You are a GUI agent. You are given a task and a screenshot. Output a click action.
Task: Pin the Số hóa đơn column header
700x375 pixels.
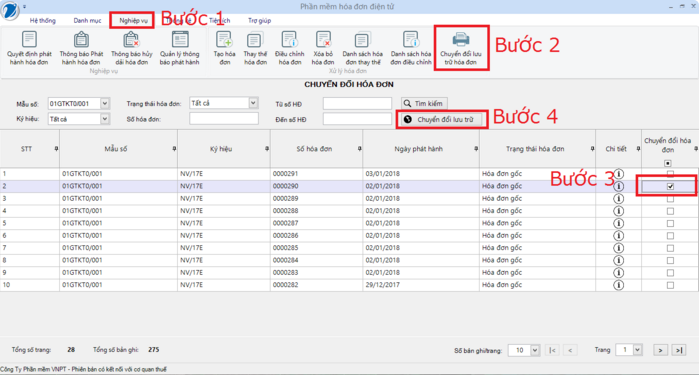click(360, 149)
